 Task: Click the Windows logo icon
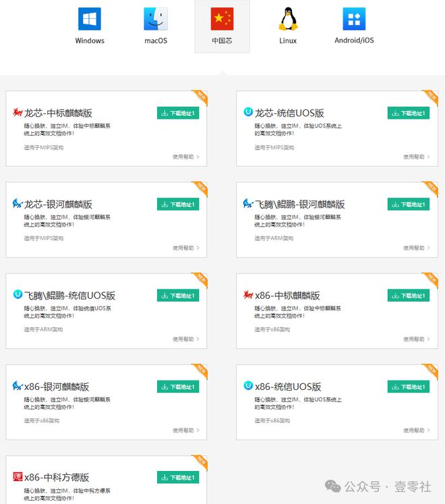(90, 19)
